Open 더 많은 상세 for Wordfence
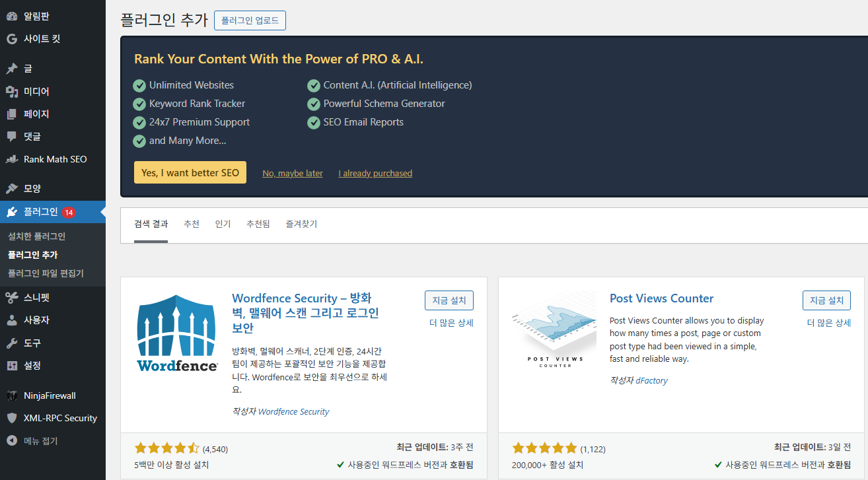 (451, 323)
